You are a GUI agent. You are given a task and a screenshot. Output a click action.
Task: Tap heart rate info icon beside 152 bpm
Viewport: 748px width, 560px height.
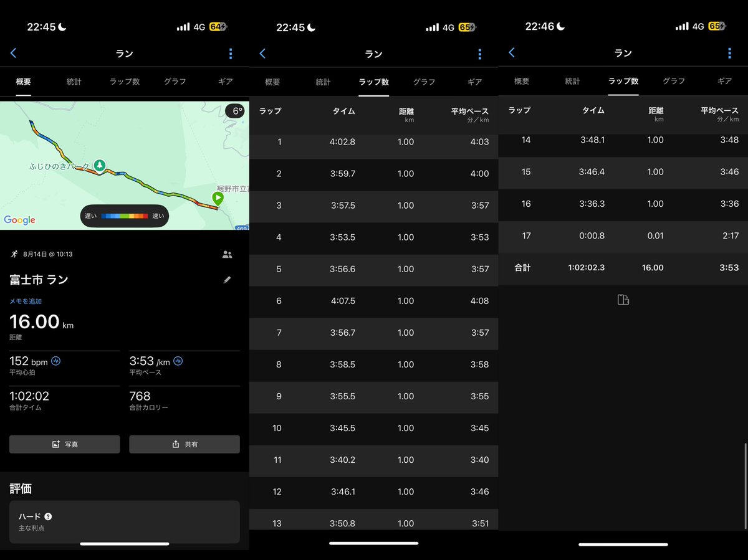[56, 361]
